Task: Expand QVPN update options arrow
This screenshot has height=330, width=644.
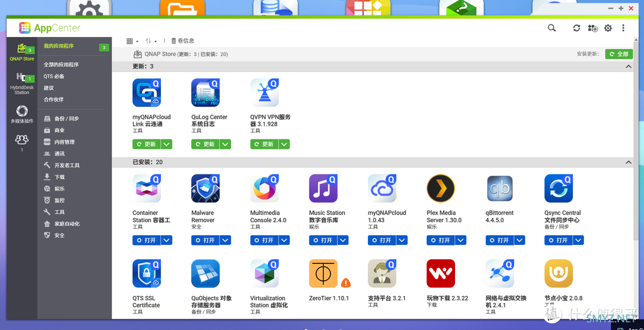Action: 284,144
